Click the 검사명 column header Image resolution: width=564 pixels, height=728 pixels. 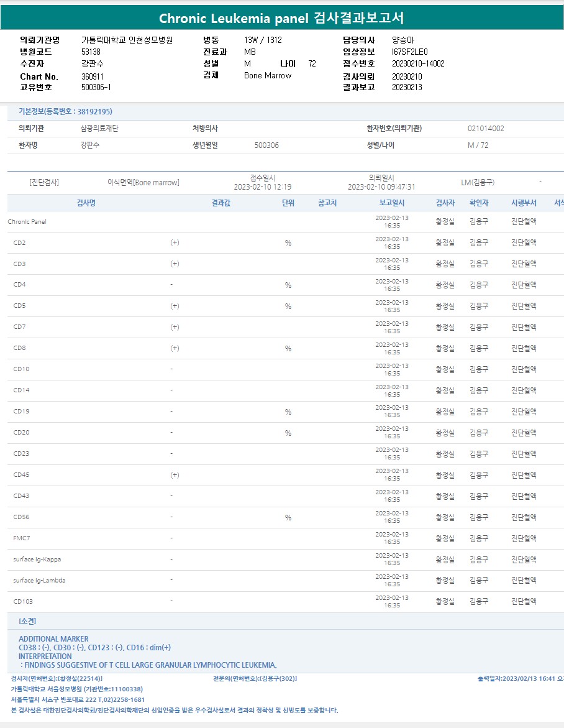86,203
